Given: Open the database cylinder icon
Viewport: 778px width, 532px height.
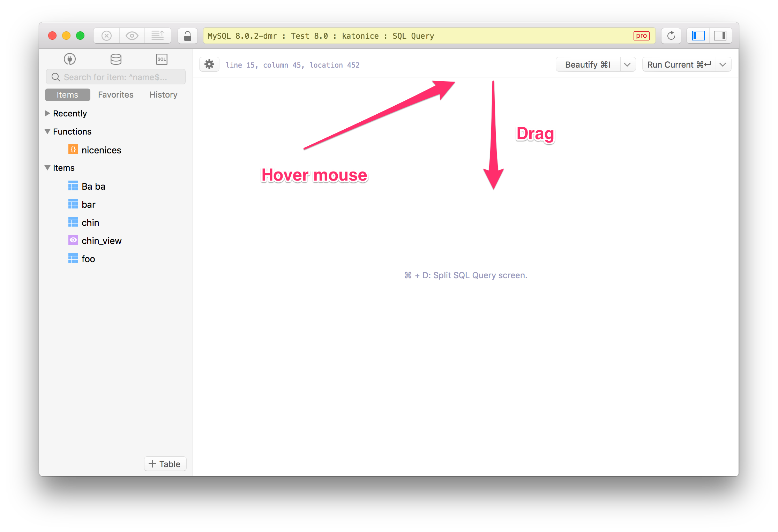Looking at the screenshot, I should tap(116, 59).
